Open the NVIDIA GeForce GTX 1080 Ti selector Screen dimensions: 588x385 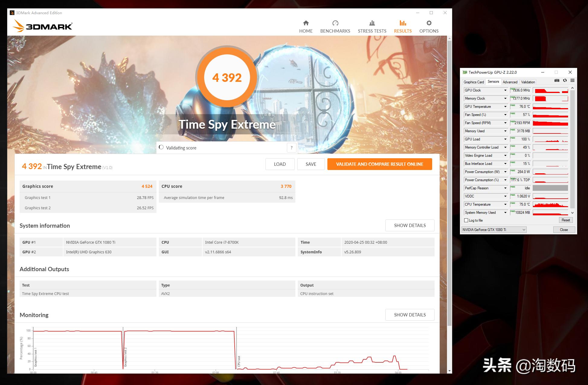(493, 229)
